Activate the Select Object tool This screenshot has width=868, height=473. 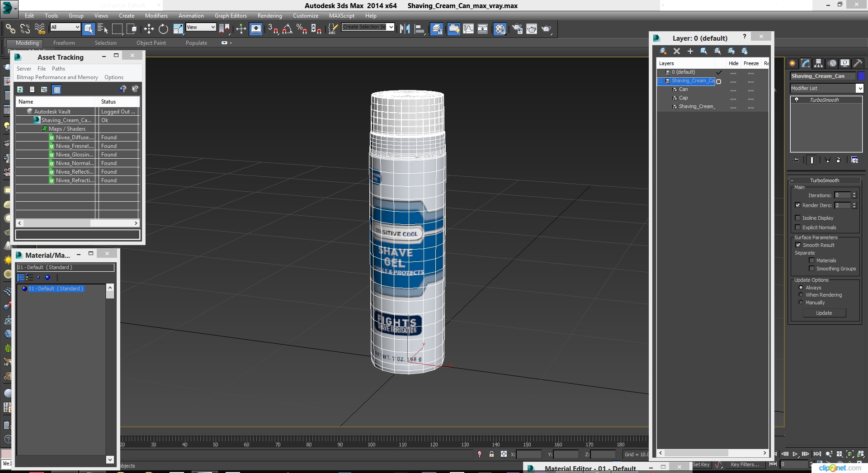pyautogui.click(x=89, y=29)
